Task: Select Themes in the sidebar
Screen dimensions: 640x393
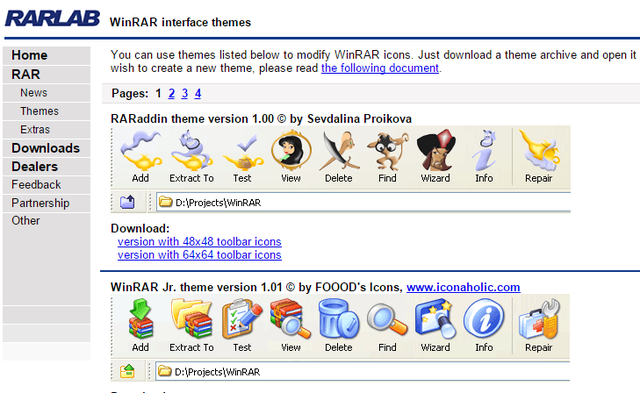Action: (x=47, y=111)
